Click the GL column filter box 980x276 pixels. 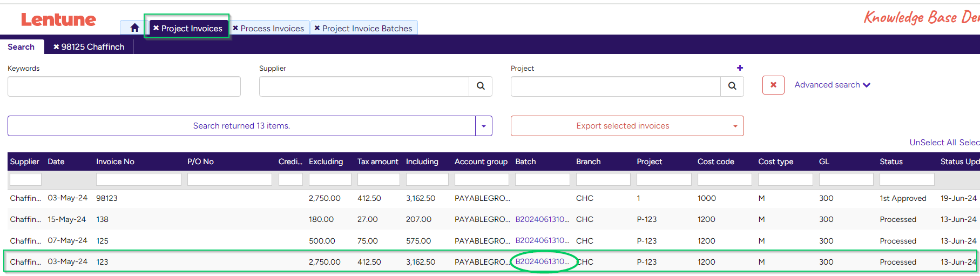(846, 179)
